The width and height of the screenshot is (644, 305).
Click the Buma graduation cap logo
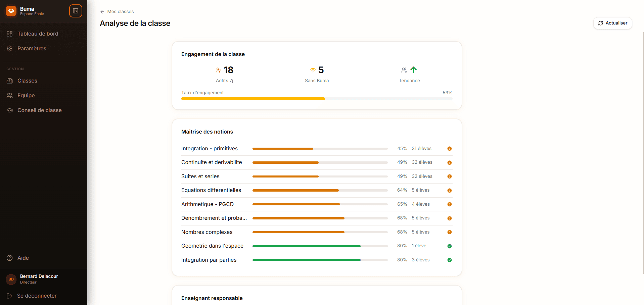tap(11, 11)
